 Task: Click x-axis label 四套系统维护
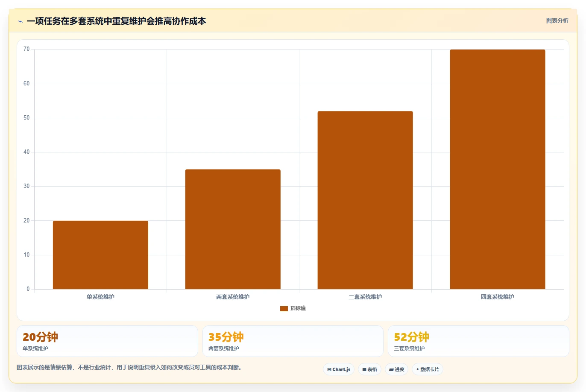click(498, 297)
